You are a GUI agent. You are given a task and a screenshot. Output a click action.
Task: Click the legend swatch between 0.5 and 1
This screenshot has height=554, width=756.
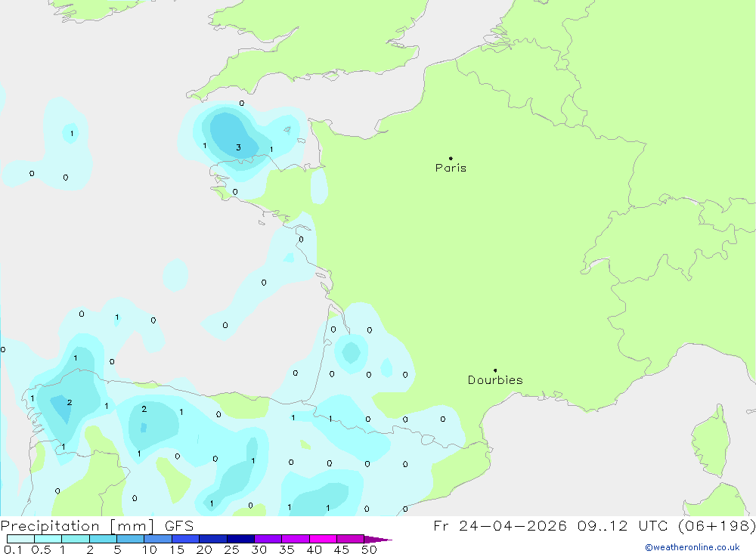48,539
